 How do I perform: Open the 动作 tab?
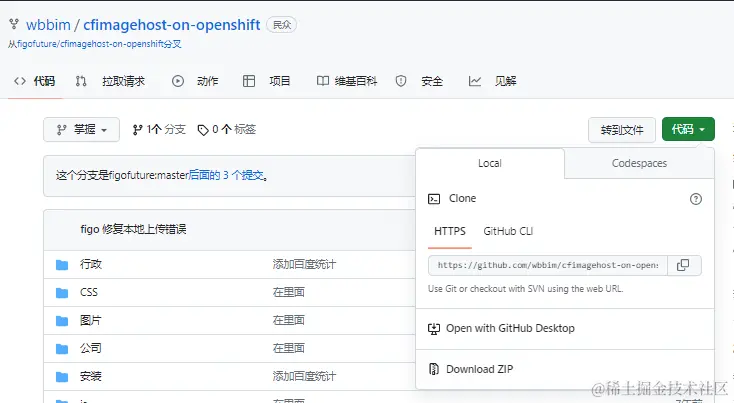(x=207, y=81)
